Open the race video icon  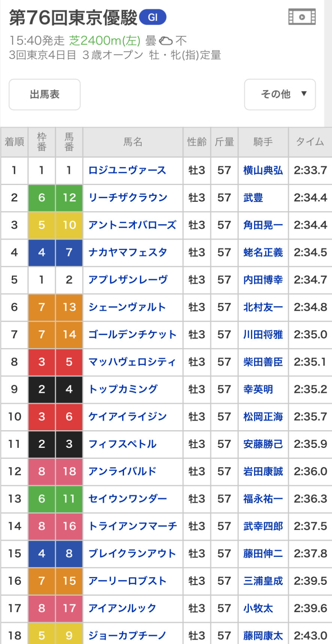tap(302, 17)
